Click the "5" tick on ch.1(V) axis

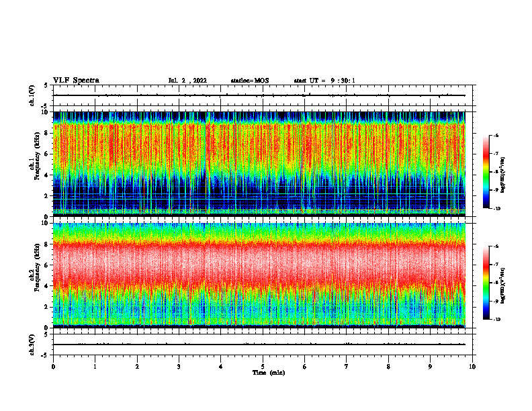[47, 85]
